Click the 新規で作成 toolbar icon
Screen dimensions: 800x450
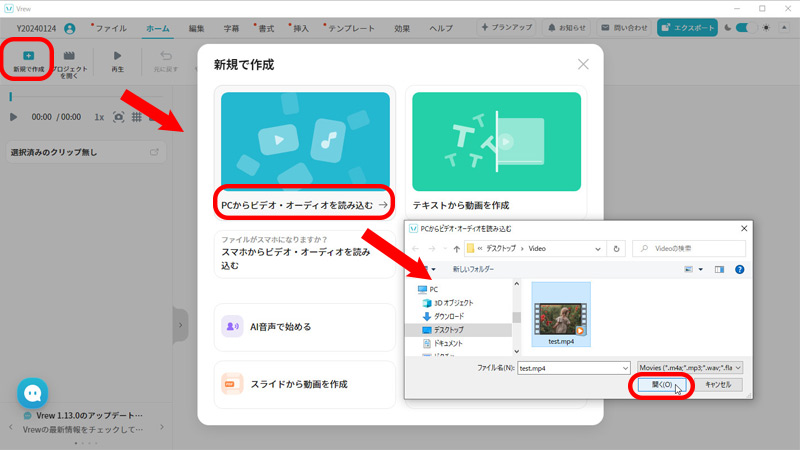tap(29, 60)
